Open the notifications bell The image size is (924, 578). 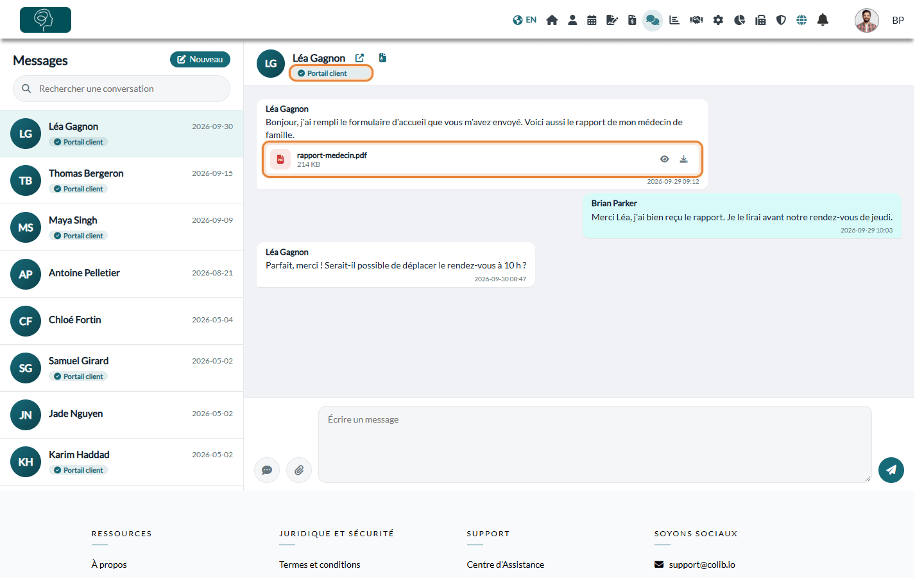(823, 20)
